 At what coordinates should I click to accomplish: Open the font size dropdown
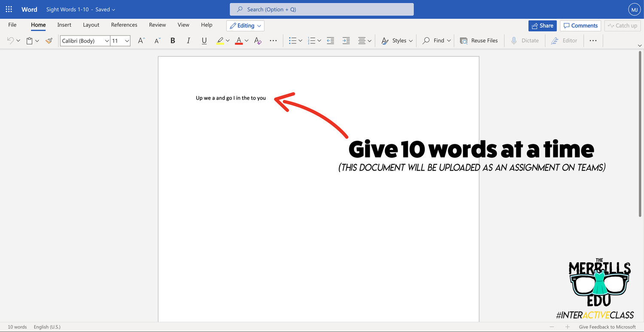tap(127, 40)
